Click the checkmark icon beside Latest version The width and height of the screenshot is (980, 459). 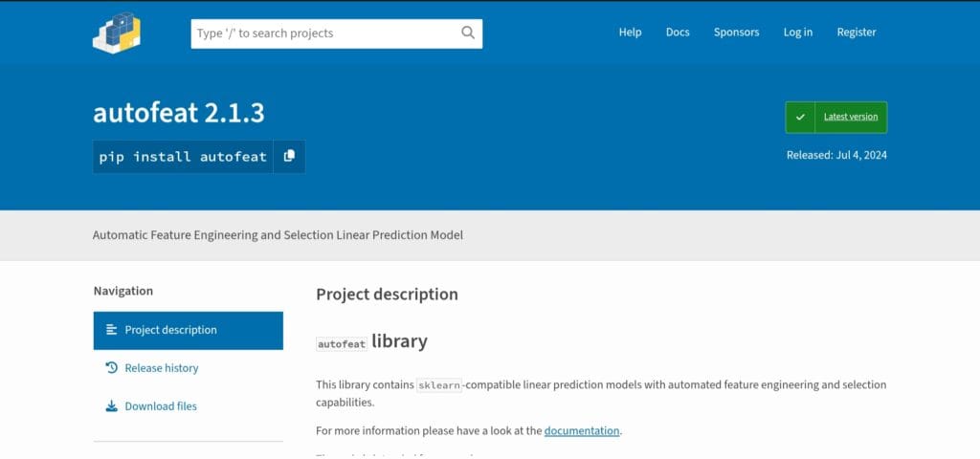coord(800,117)
